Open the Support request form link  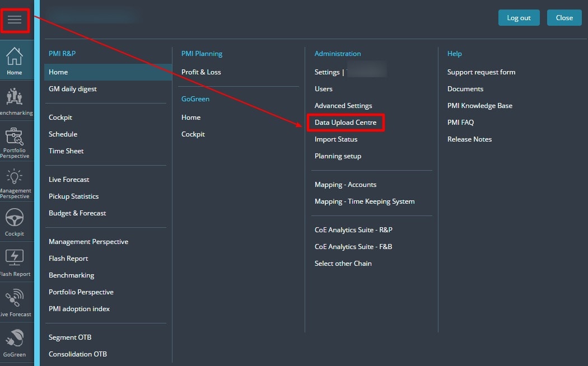coord(481,72)
